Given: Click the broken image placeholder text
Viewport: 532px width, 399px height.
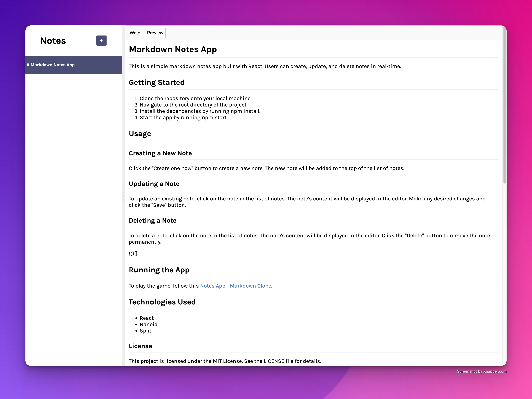Looking at the screenshot, I should 133,254.
